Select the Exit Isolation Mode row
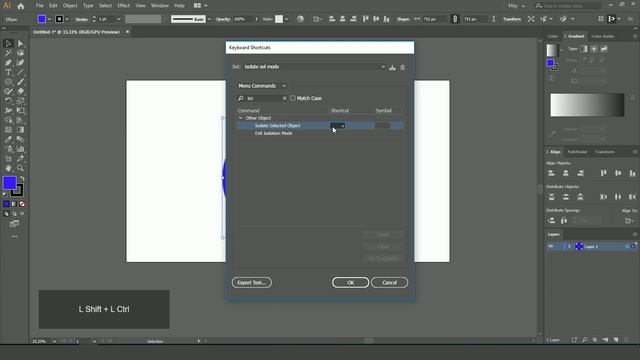640x360 pixels. point(320,133)
